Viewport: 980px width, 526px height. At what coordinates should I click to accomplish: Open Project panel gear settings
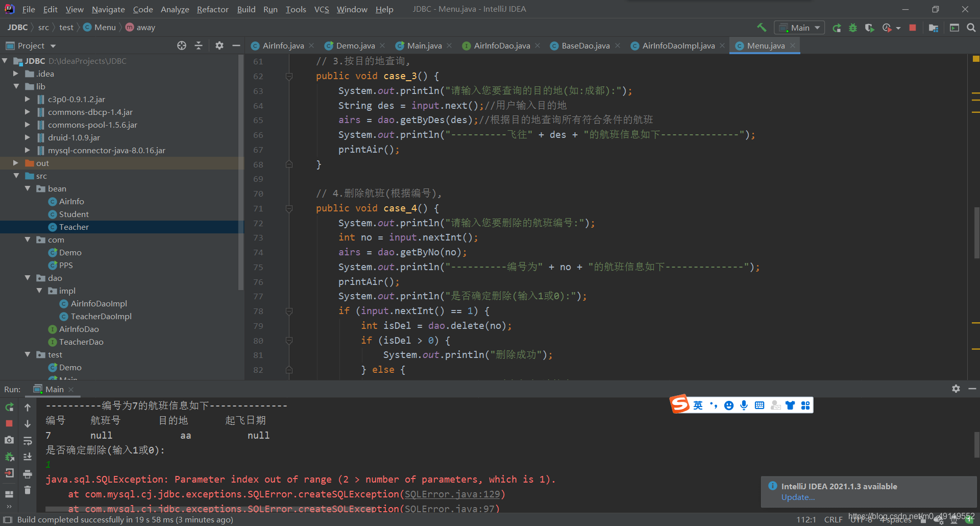coord(219,45)
